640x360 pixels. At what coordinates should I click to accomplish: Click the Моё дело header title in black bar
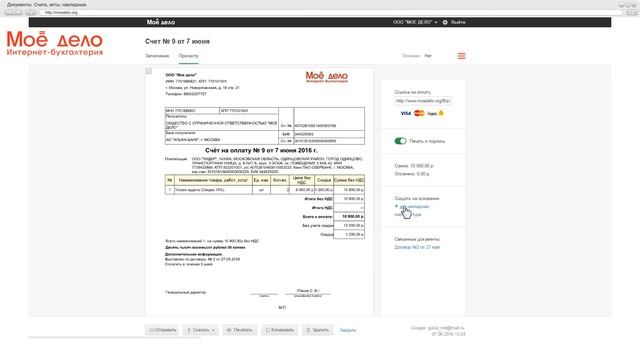pyautogui.click(x=161, y=22)
